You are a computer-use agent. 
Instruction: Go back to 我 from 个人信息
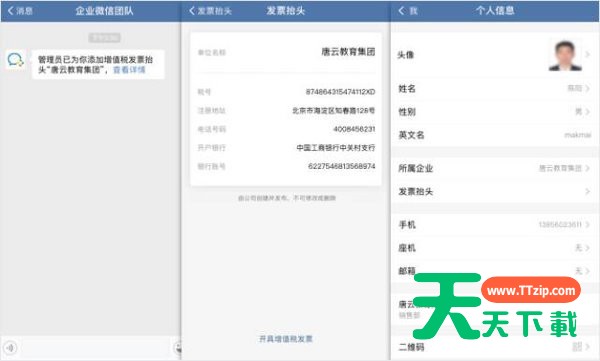click(408, 11)
